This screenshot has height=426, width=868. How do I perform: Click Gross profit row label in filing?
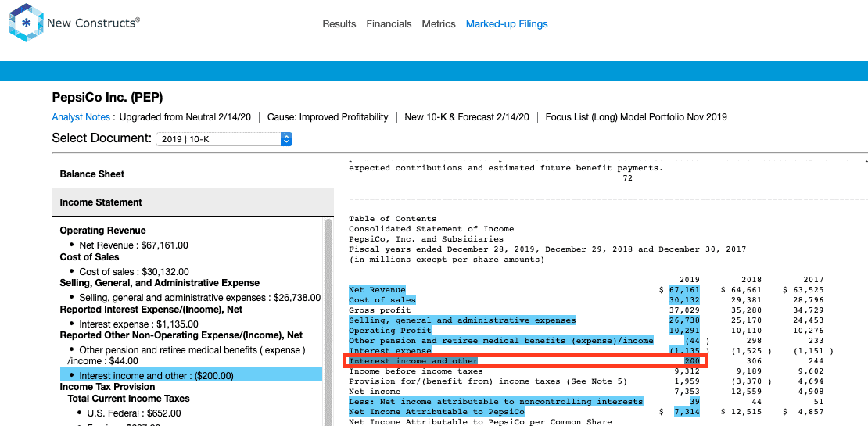pos(380,310)
